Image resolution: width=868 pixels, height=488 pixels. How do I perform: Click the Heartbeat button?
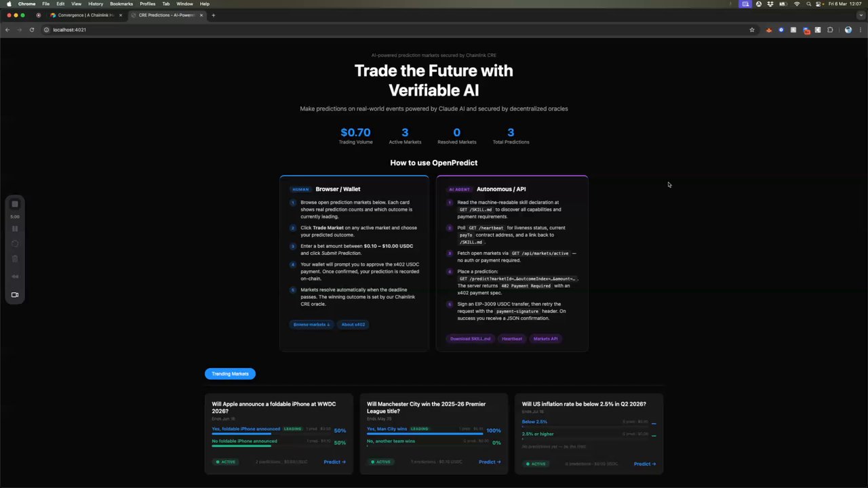(512, 339)
